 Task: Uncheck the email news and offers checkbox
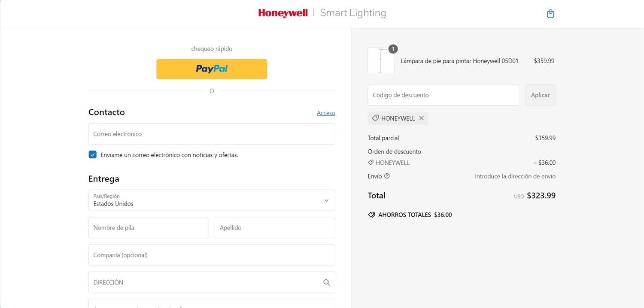[93, 155]
